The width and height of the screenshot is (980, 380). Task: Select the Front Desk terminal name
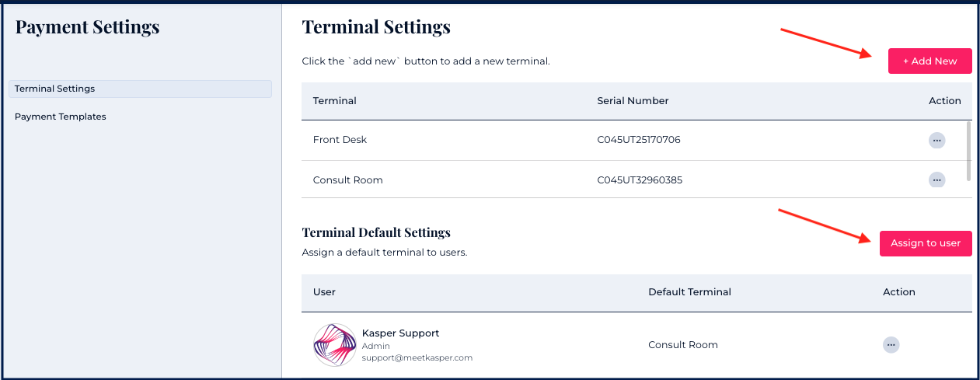[x=340, y=140]
